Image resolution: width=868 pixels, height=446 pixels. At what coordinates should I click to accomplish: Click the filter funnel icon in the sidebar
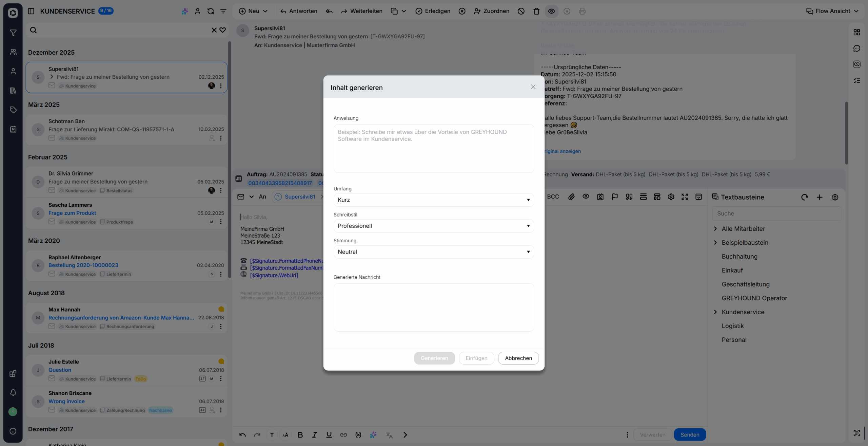13,33
